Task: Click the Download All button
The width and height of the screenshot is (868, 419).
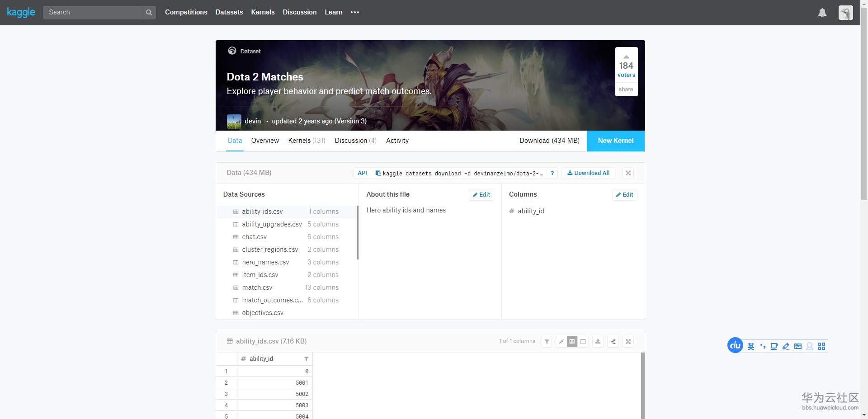Action: [588, 173]
